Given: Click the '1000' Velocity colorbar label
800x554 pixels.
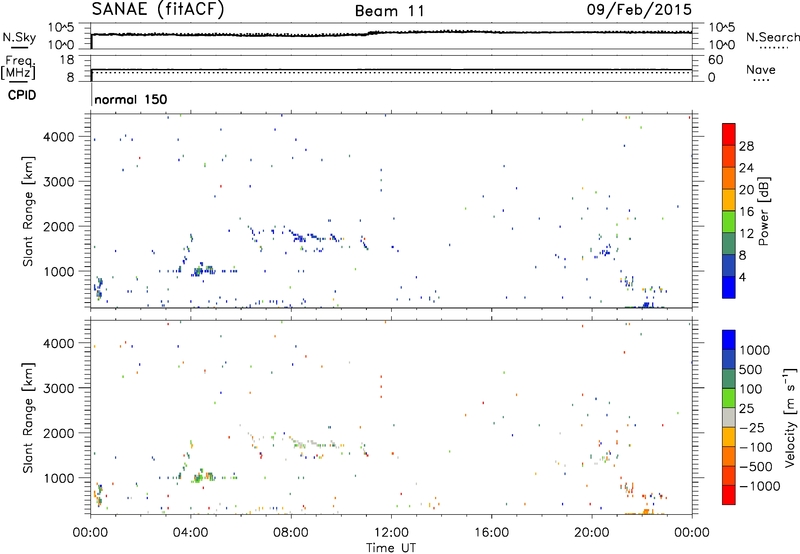Looking at the screenshot, I should point(755,350).
